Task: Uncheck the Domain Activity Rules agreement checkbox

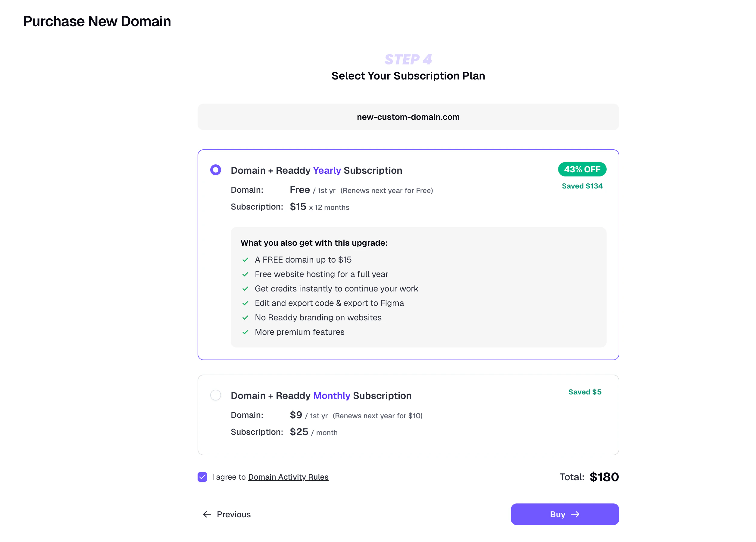Action: [x=202, y=477]
